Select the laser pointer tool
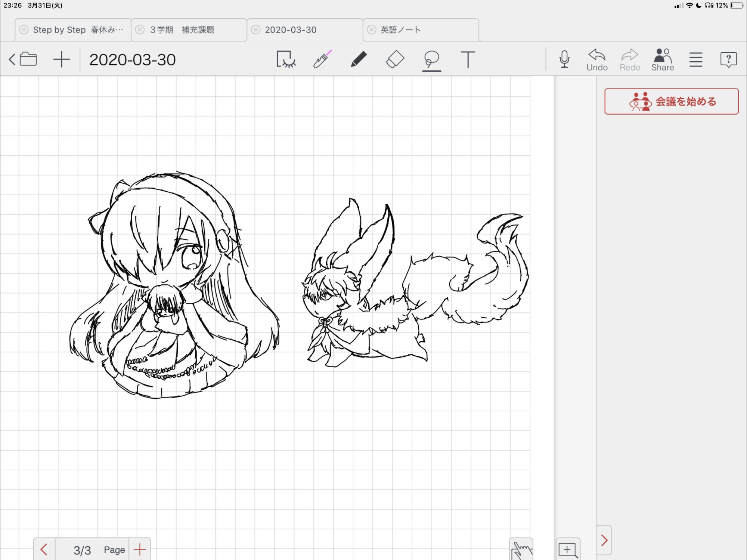747x560 pixels. click(x=322, y=59)
